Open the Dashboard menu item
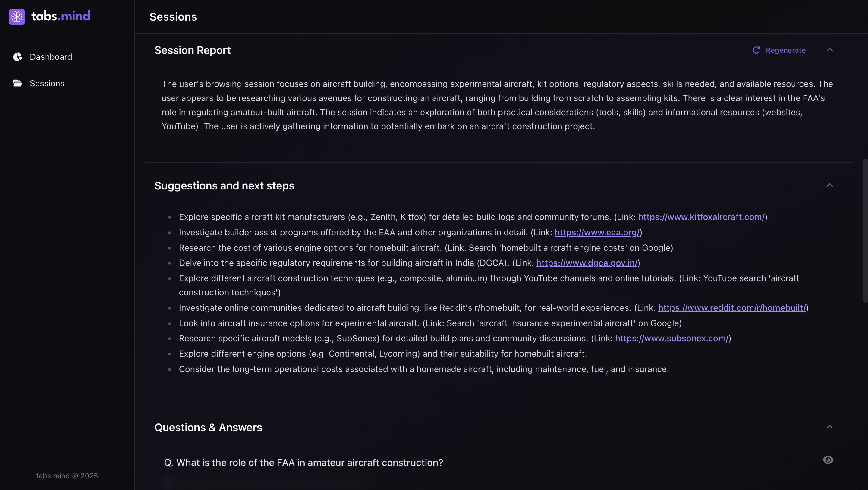 point(51,57)
